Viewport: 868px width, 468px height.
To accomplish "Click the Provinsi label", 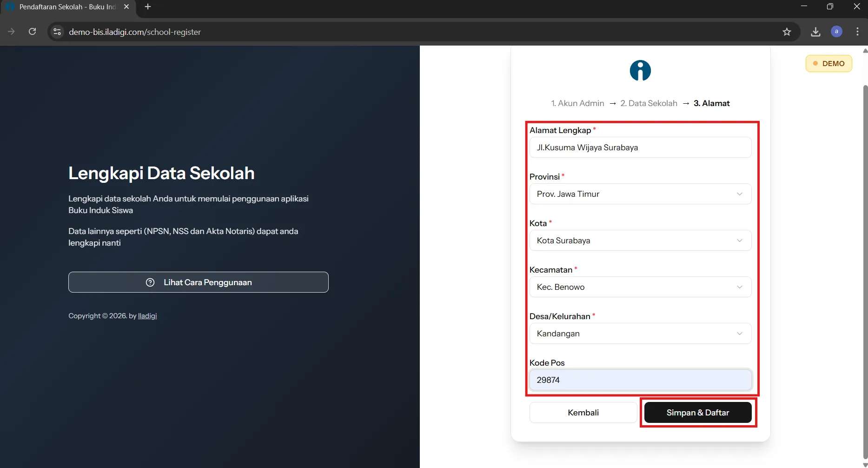I will coord(544,177).
